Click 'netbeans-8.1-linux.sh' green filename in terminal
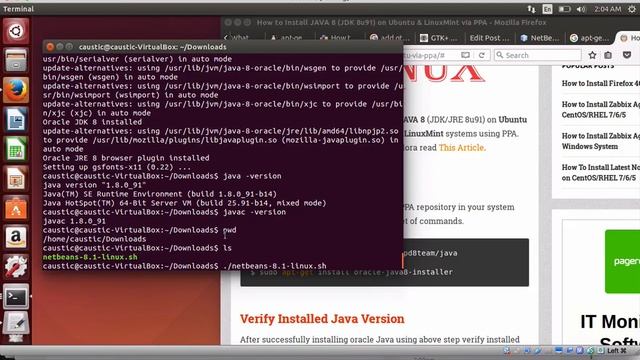This screenshot has height=360, width=640. coord(90,257)
